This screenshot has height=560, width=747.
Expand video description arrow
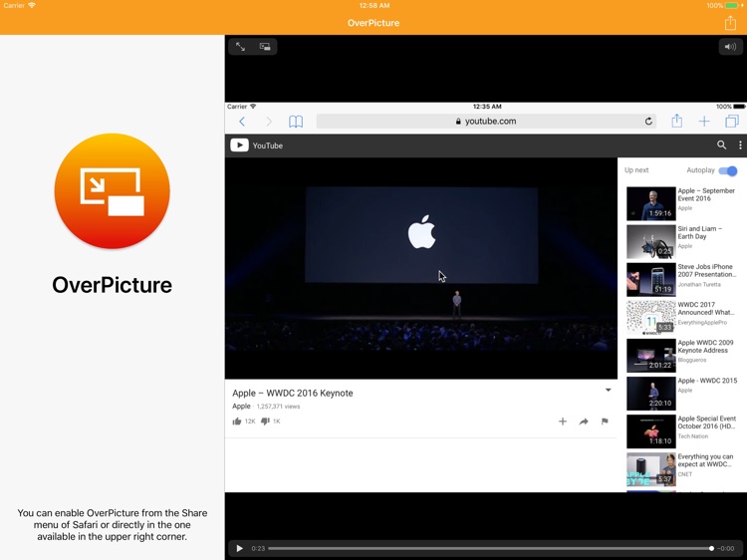tap(609, 390)
